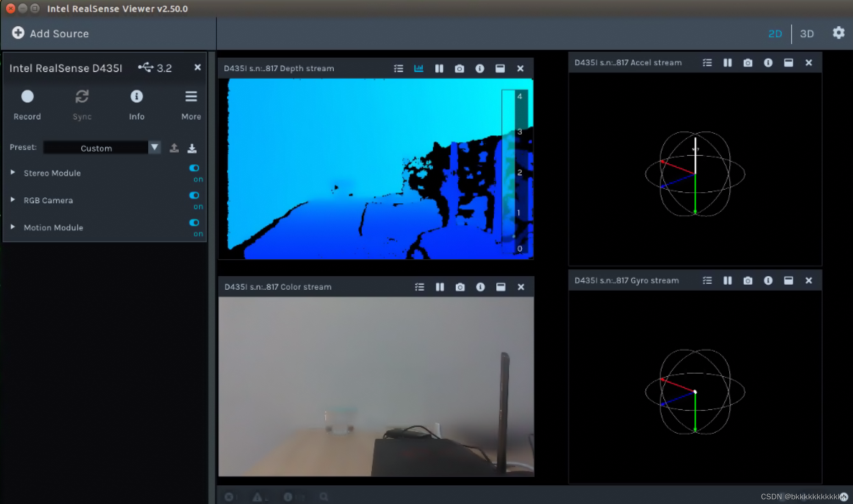Expand the RGB Camera section
Screen dimensions: 853x504
13,199
